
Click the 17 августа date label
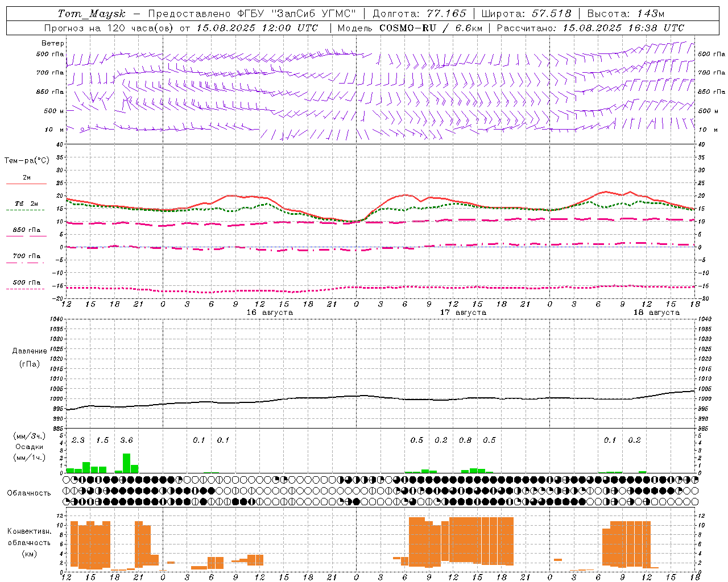463,313
